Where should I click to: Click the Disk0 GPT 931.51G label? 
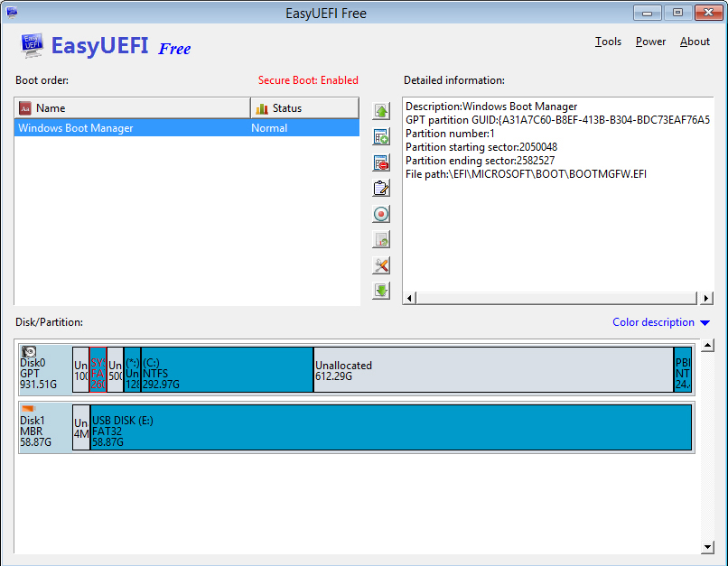click(x=38, y=374)
